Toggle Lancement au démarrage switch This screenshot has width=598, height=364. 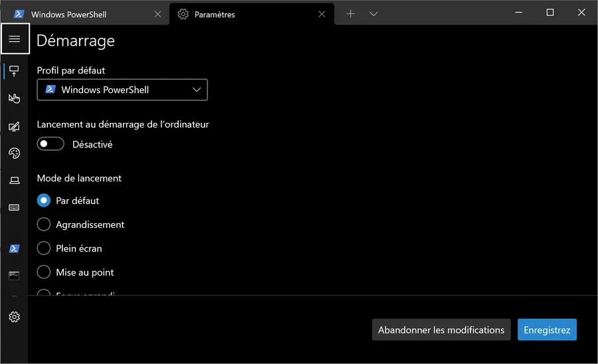coord(50,143)
